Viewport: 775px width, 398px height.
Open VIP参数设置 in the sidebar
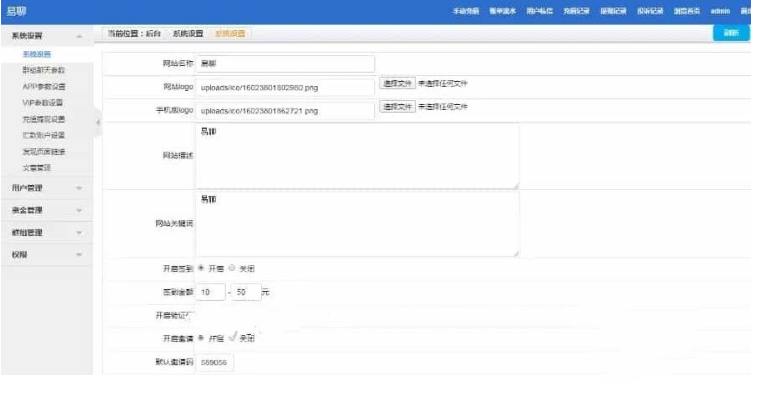tap(43, 103)
